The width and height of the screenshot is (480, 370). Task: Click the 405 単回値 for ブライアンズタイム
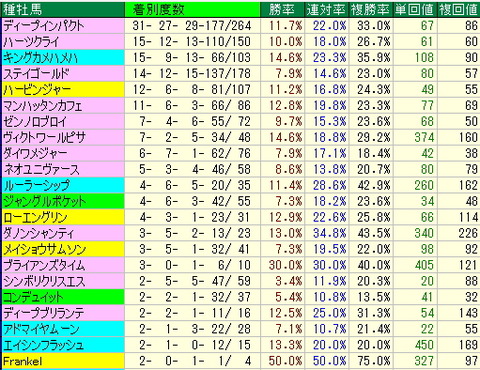(424, 266)
